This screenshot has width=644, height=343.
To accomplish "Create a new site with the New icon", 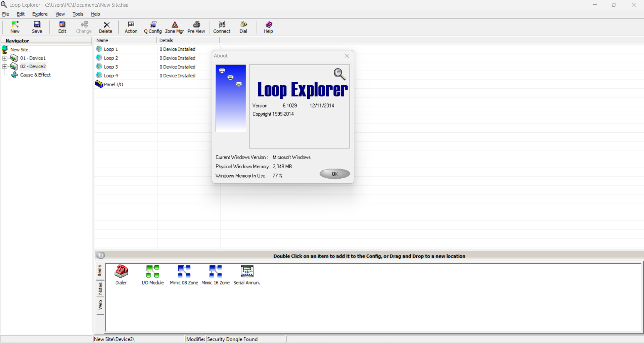I will (15, 27).
